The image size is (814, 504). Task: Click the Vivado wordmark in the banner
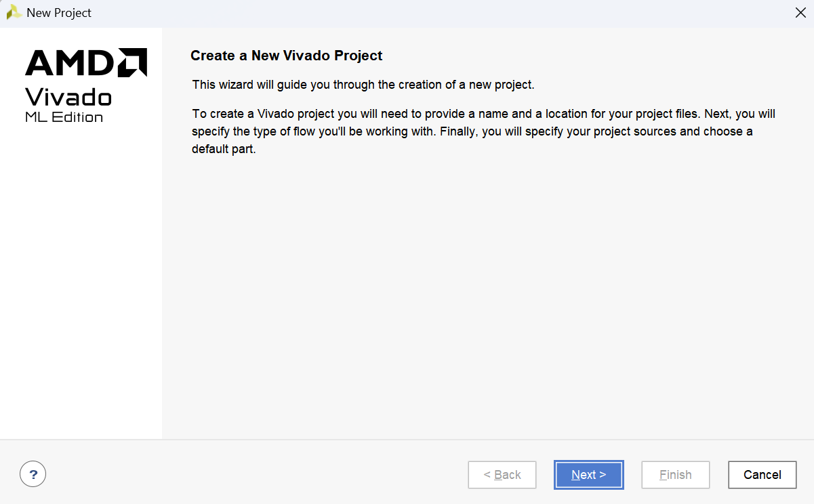point(68,97)
